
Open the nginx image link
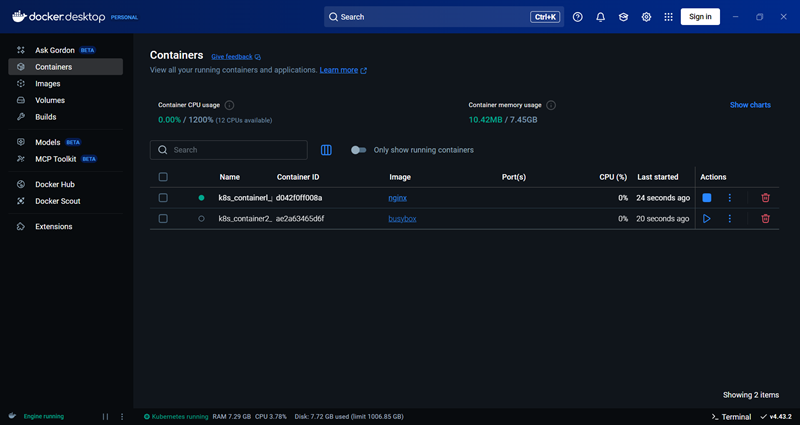tap(397, 198)
